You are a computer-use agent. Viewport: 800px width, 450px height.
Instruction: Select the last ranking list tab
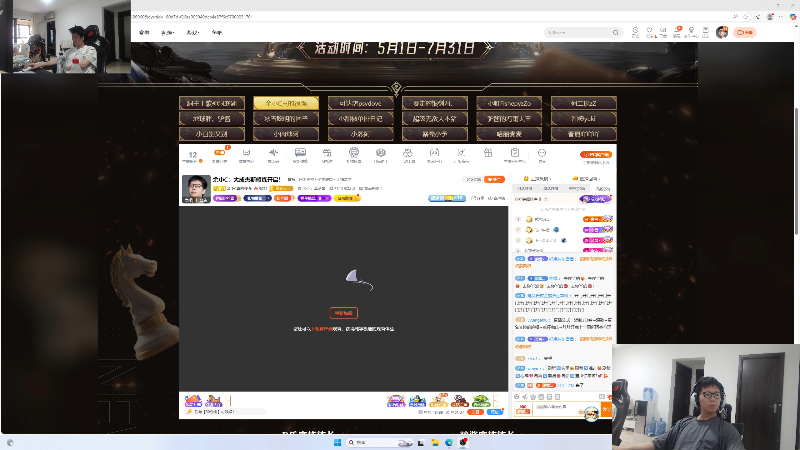(x=603, y=189)
